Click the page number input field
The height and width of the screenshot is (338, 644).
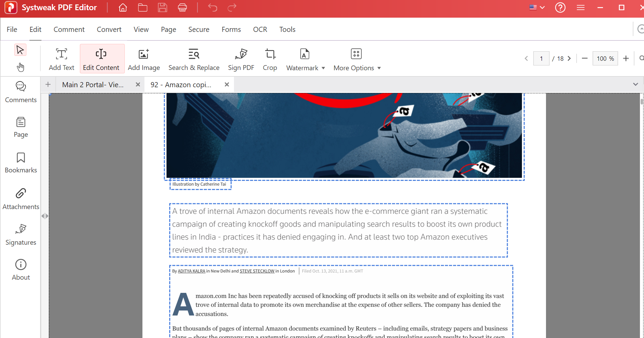coord(541,58)
